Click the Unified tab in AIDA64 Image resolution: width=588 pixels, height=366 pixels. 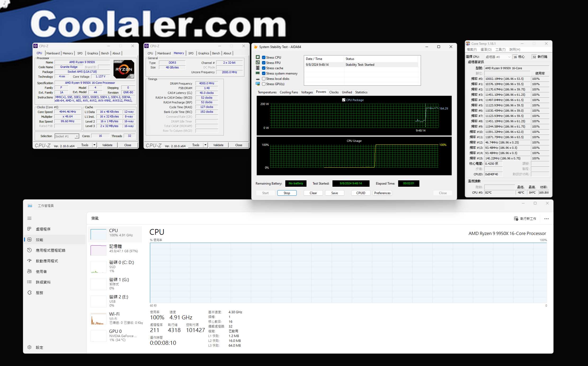point(347,92)
